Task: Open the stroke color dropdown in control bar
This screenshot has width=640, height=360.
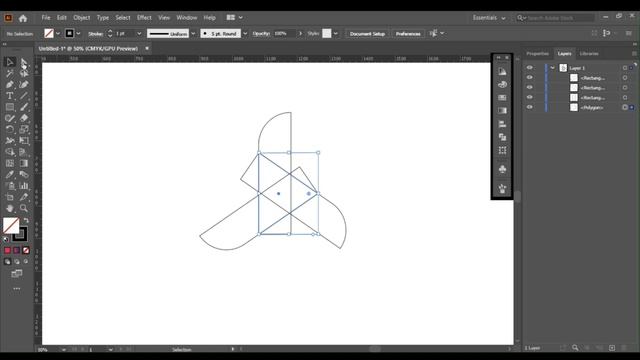Action: 78,33
